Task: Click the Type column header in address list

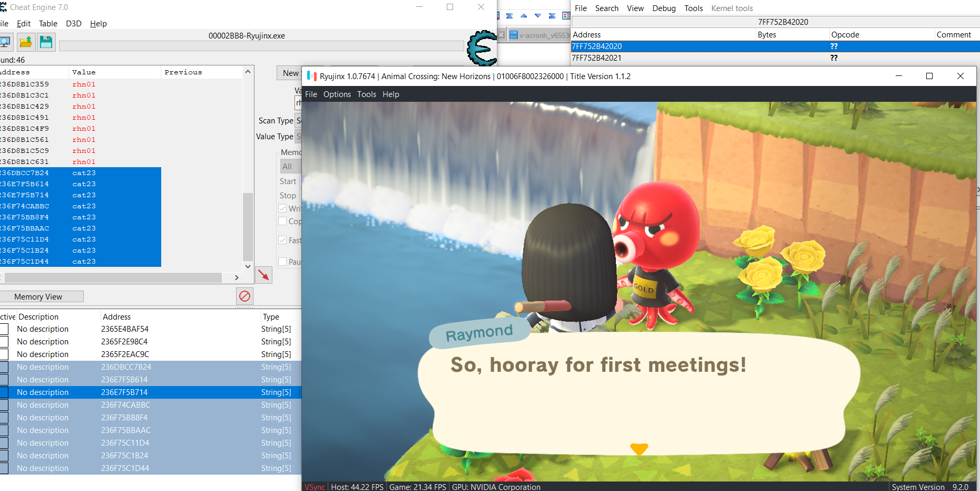Action: tap(281, 316)
